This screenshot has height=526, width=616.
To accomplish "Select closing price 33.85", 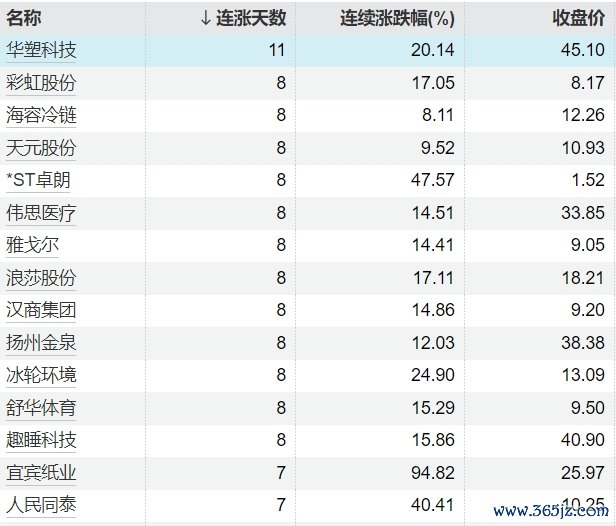I will click(583, 213).
